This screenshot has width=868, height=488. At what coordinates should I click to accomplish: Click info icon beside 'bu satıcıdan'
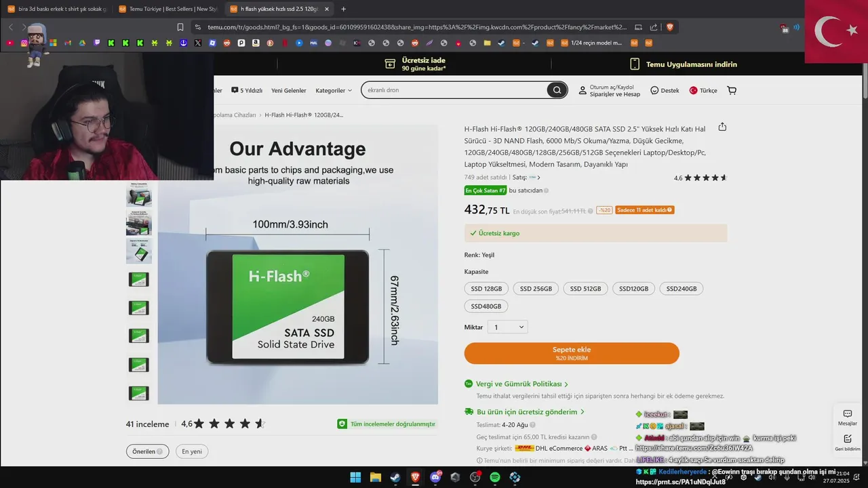coord(547,190)
